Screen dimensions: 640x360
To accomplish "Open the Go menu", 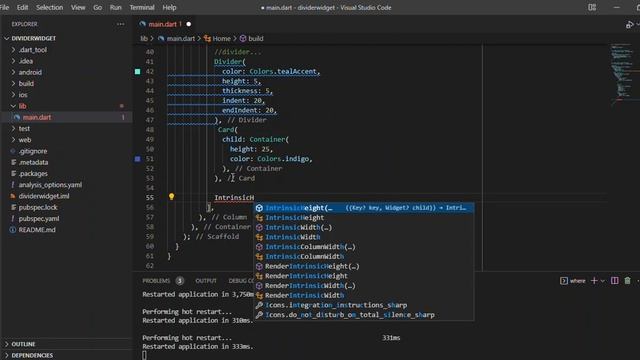I will [x=98, y=7].
